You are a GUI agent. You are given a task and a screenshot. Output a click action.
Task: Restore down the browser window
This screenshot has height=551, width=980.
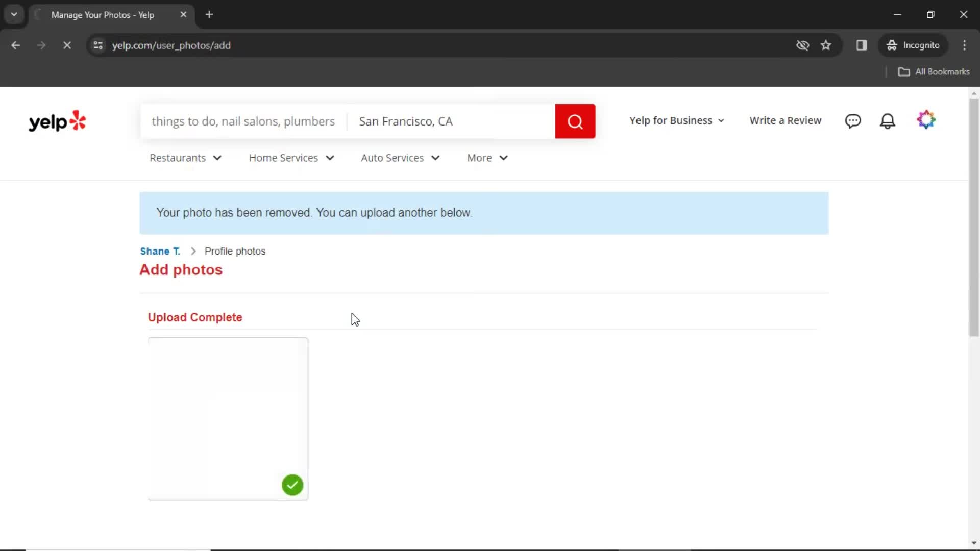click(x=930, y=14)
